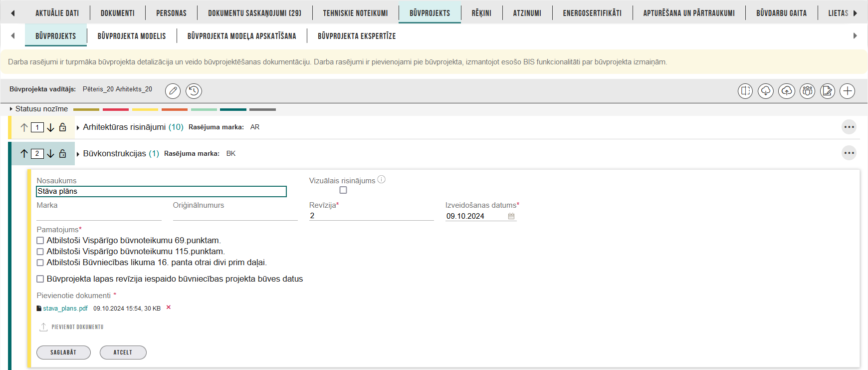Remove stava_plans.pdf with the red X

click(169, 308)
